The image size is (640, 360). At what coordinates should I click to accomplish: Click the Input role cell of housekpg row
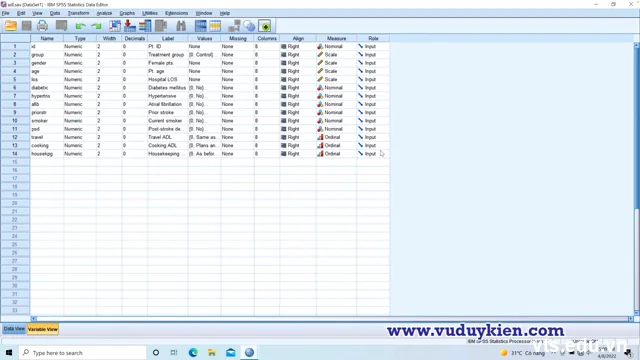(x=373, y=154)
